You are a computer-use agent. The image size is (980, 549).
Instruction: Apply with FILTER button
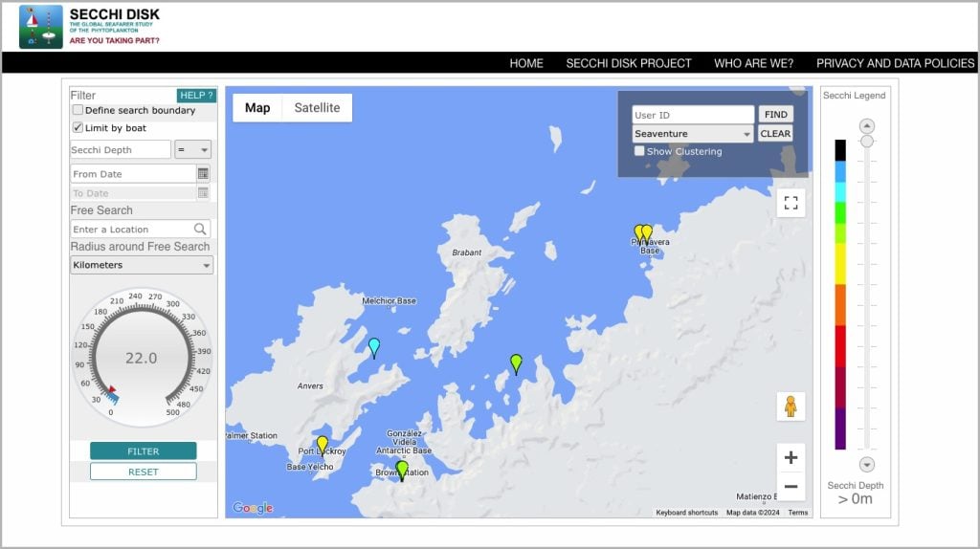(144, 450)
